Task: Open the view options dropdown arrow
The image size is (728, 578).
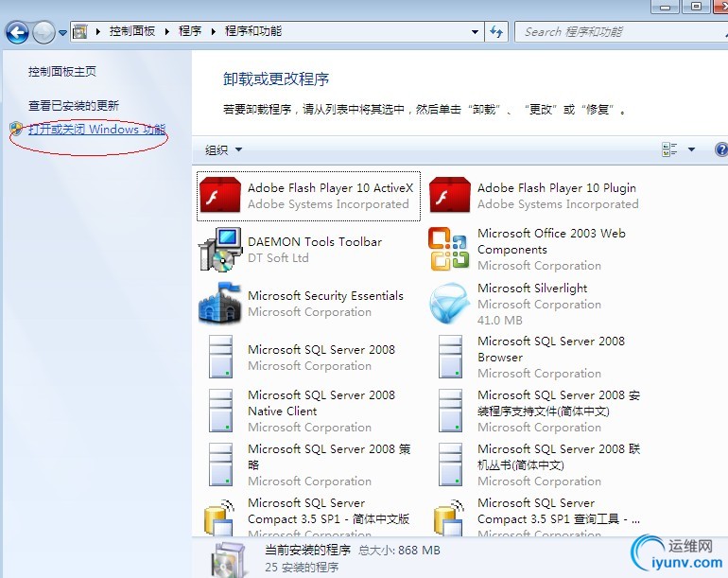Action: tap(691, 149)
